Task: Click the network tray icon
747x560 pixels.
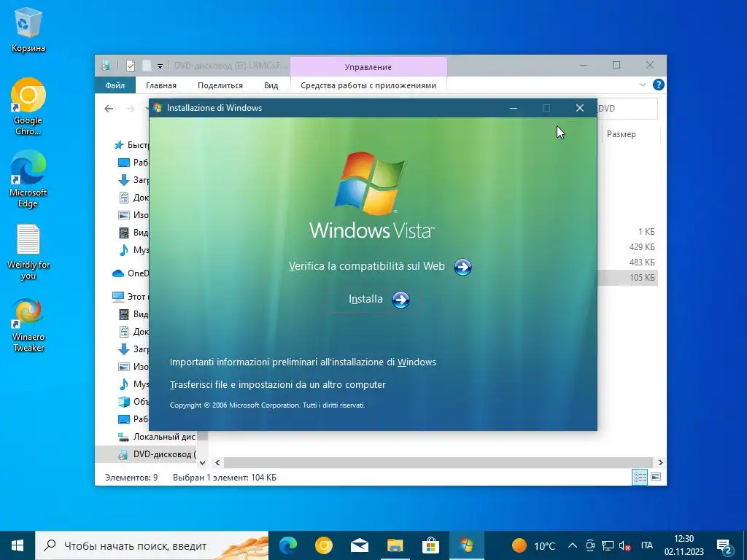Action: click(x=608, y=545)
